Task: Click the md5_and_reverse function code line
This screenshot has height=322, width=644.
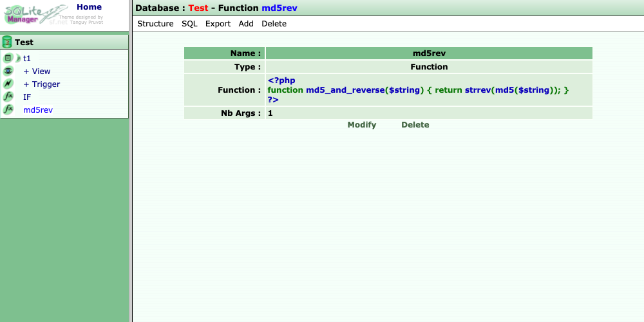Action: coord(418,90)
